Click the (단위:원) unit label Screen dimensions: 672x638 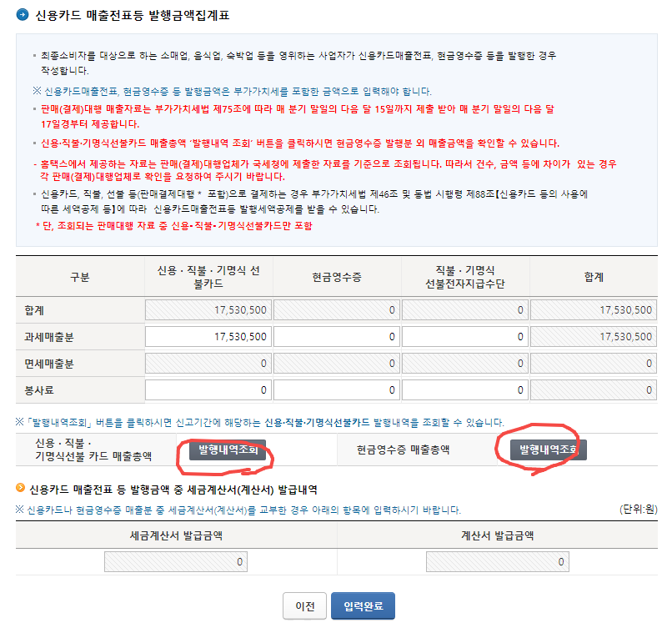pyautogui.click(x=638, y=509)
